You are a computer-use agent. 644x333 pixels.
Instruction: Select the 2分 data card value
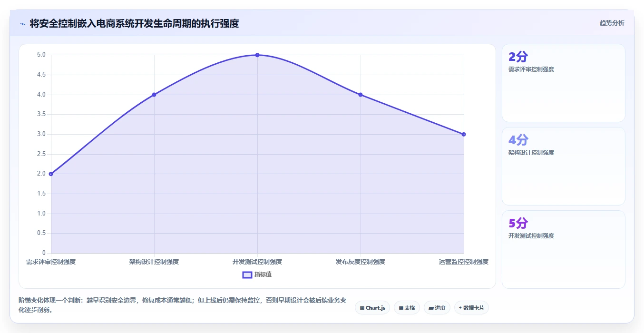point(518,57)
